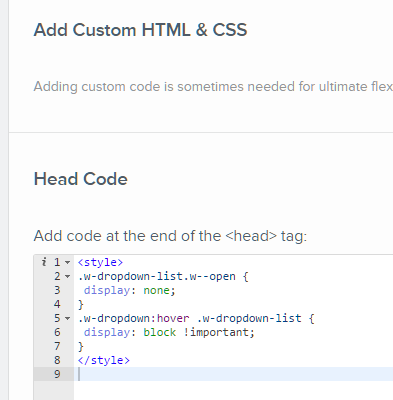
Task: Click the '!important' keyword on line 6
Action: tap(217, 332)
